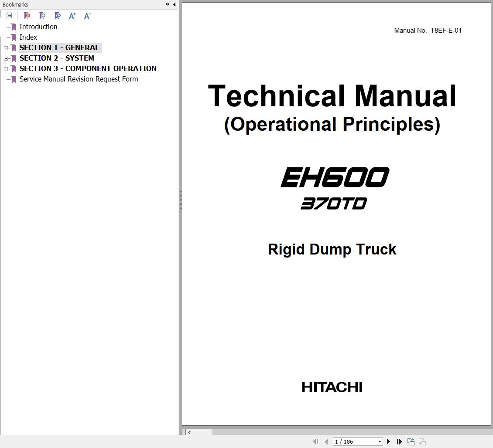Click the EH600 model logo
Viewport: 493px width, 448px height.
click(x=335, y=177)
